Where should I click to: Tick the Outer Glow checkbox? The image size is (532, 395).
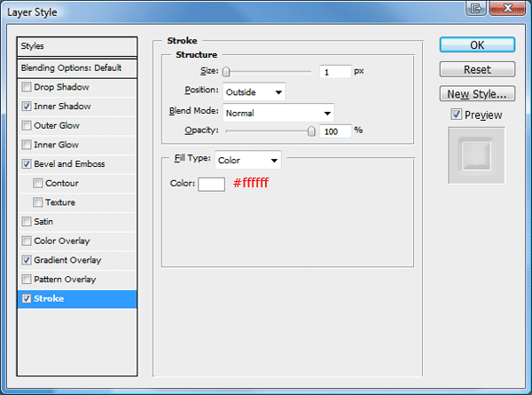click(x=26, y=126)
